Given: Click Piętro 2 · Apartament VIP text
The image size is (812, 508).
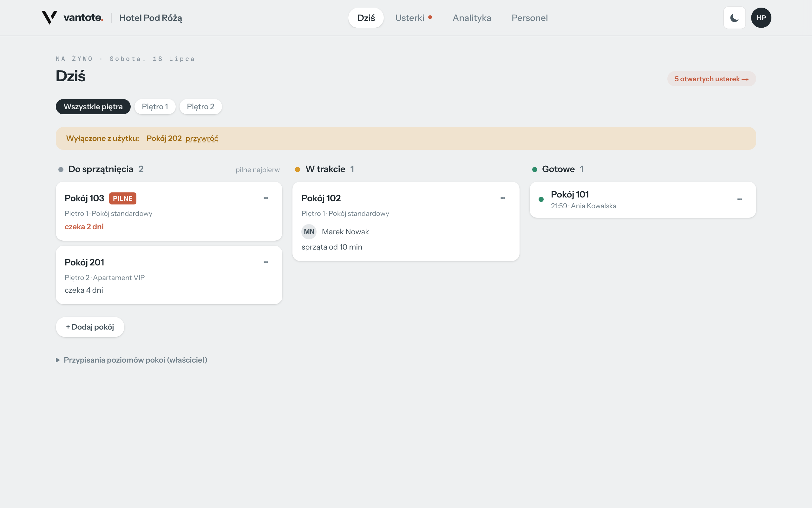Looking at the screenshot, I should [x=105, y=277].
